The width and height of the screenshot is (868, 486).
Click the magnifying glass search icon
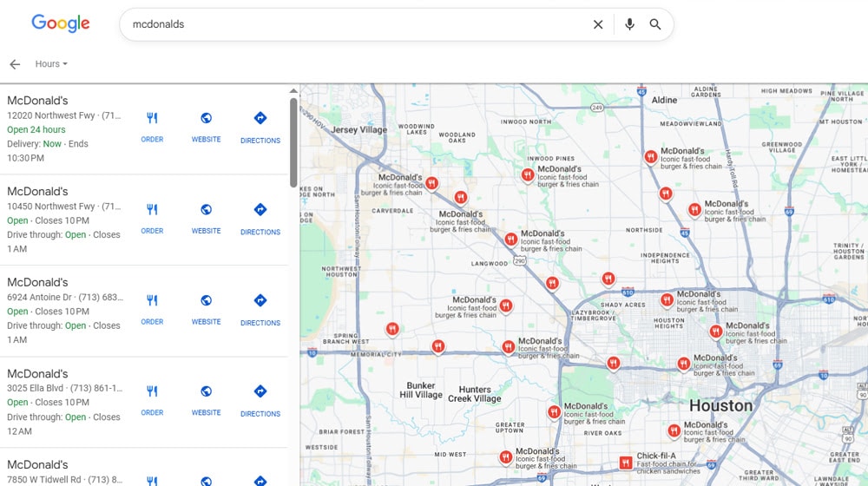(x=654, y=24)
